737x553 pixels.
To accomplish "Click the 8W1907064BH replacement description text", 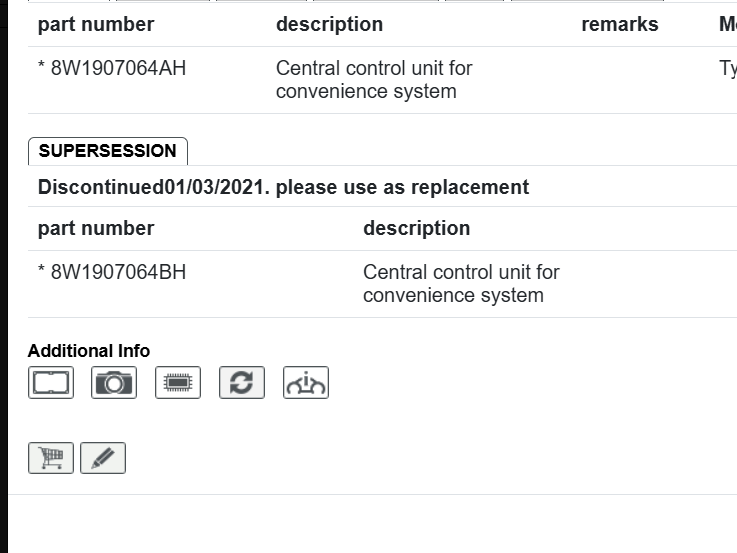I will (461, 284).
